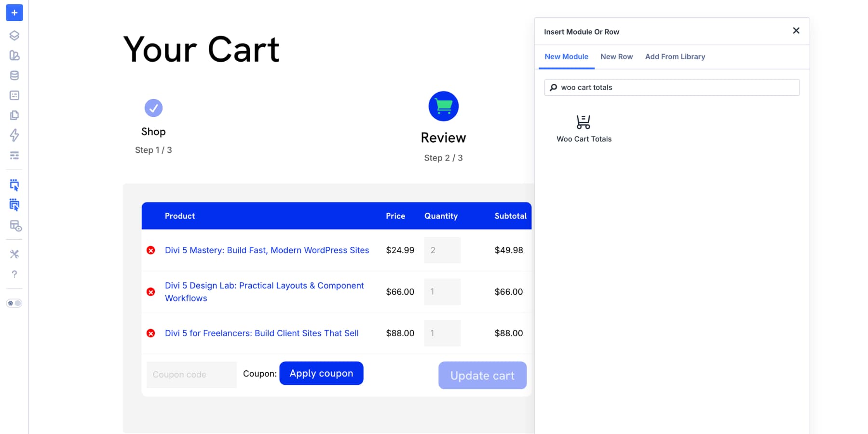The height and width of the screenshot is (434, 868).
Task: Click the Update cart button
Action: coord(482,375)
